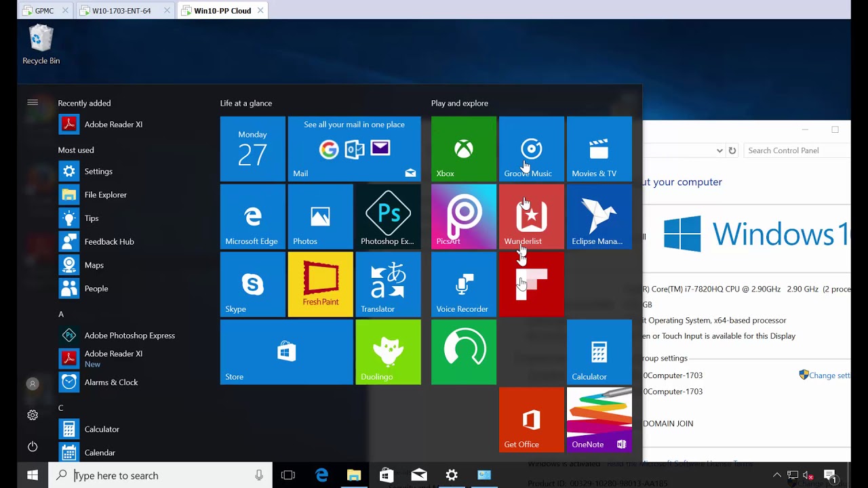The image size is (868, 488).
Task: Open the Translator tile
Action: pyautogui.click(x=389, y=285)
